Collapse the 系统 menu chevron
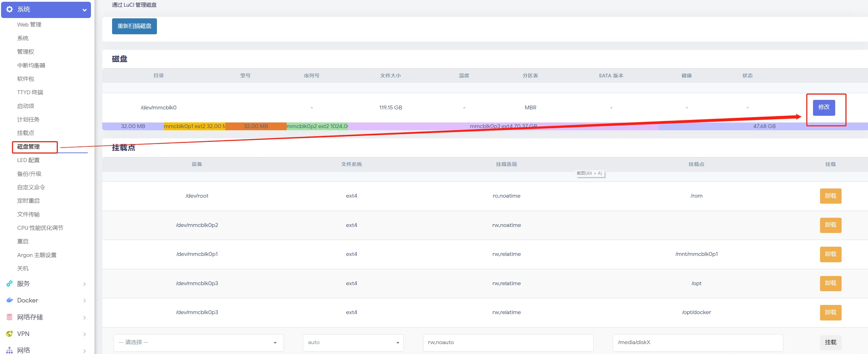The image size is (868, 354). tap(85, 10)
